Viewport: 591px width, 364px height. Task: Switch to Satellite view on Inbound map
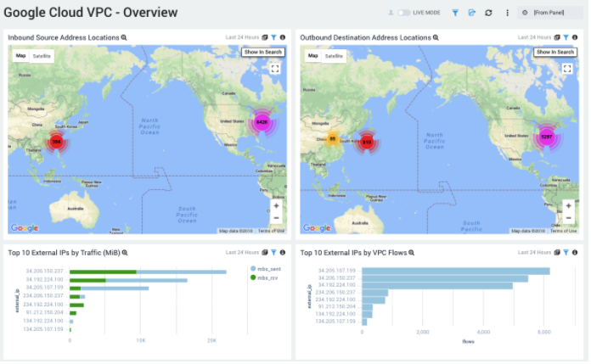[x=42, y=56]
